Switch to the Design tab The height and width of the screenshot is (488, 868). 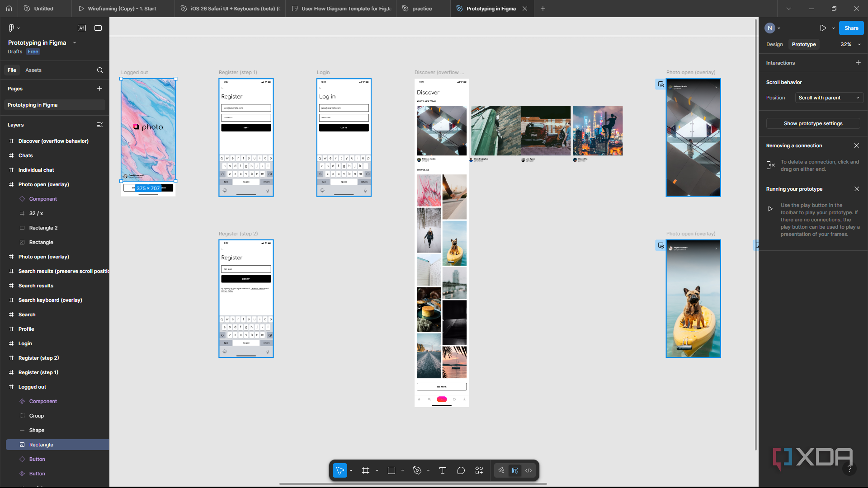(x=774, y=44)
